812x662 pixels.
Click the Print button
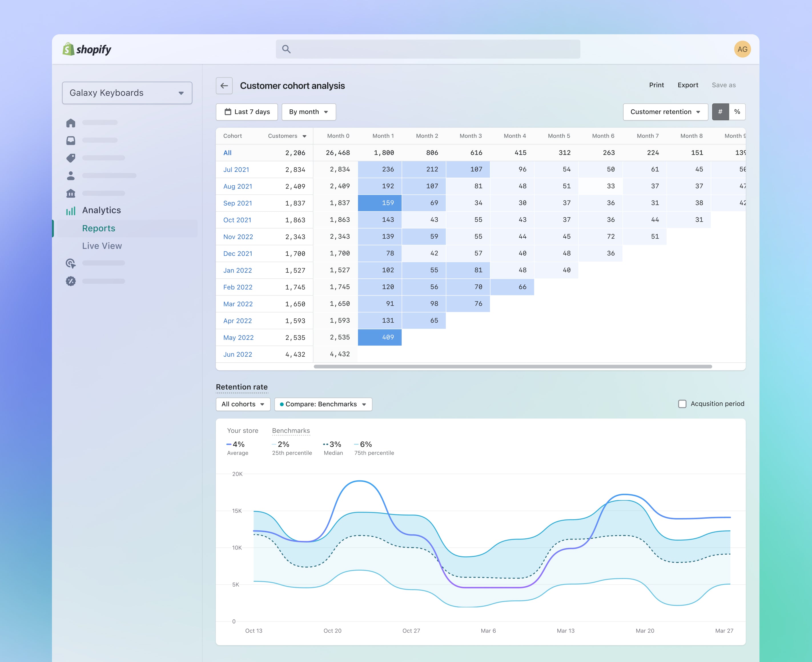pos(656,85)
